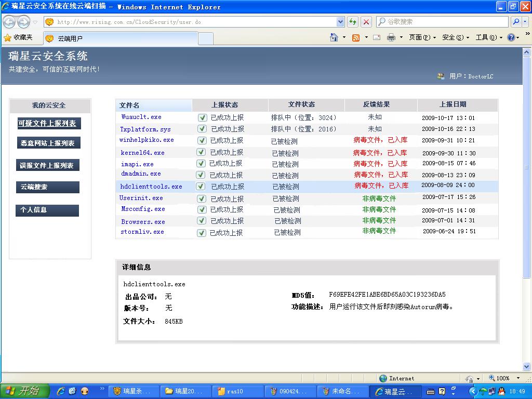Toggle checkbox for hdclienttools.exe row

tap(200, 187)
